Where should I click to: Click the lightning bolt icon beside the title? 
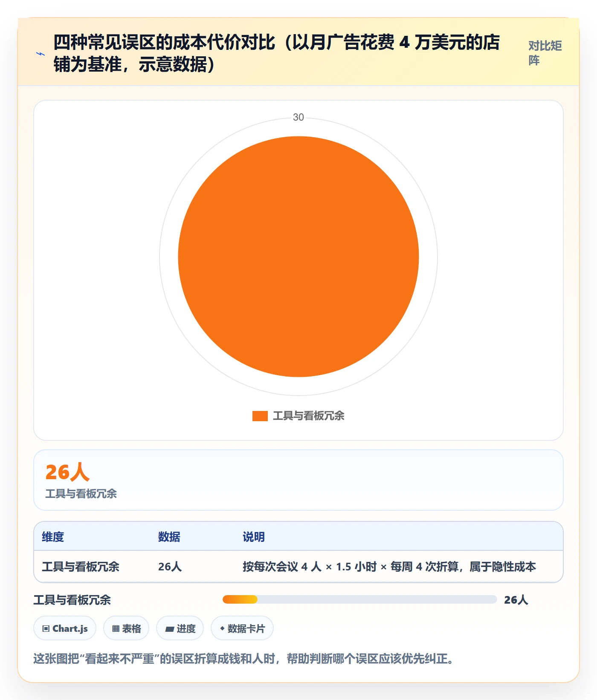tap(41, 54)
